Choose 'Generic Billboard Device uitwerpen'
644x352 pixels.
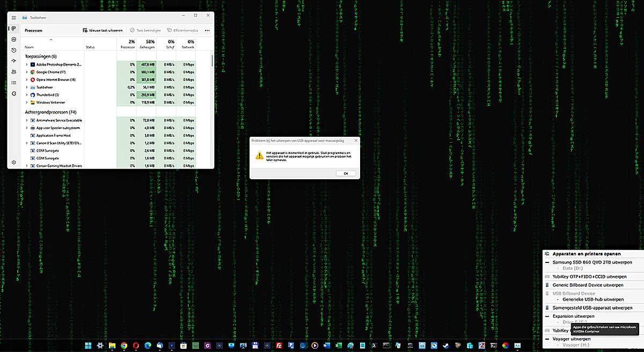coord(588,285)
